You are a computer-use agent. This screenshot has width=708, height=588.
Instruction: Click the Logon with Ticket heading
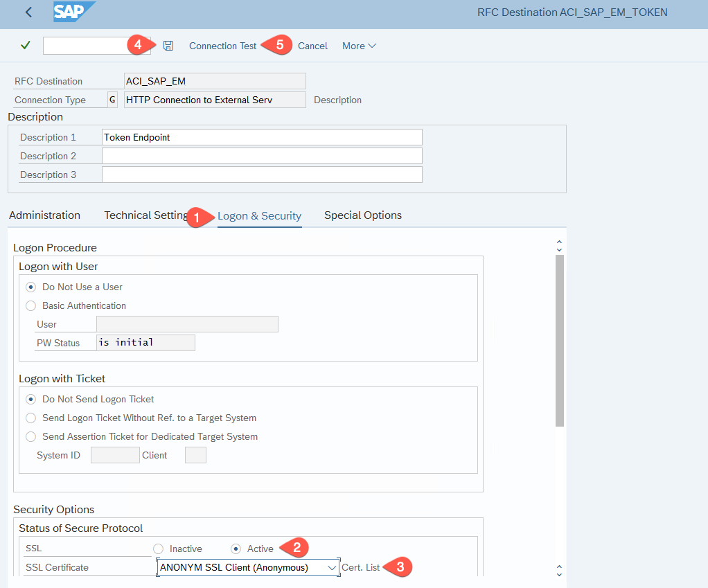(x=62, y=379)
